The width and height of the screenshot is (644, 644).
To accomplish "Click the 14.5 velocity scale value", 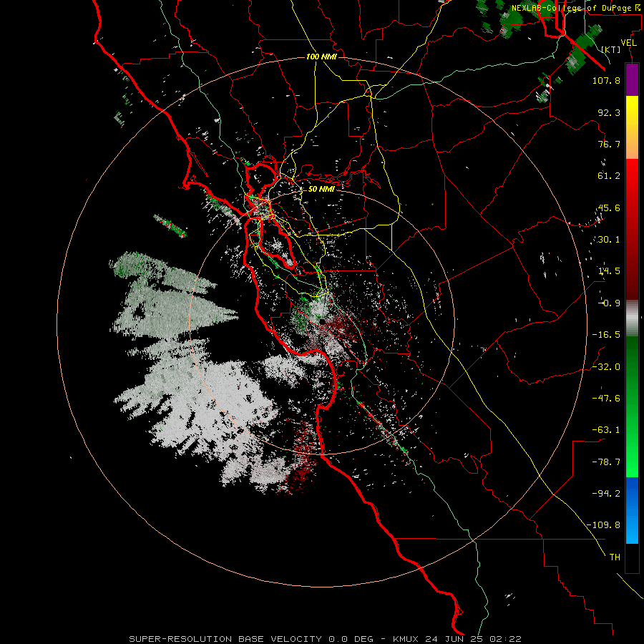I will coord(609,271).
